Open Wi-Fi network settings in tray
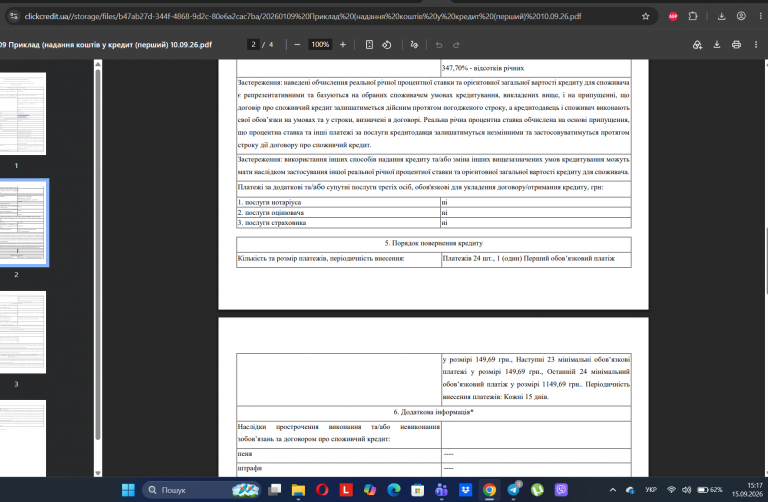 [672, 490]
